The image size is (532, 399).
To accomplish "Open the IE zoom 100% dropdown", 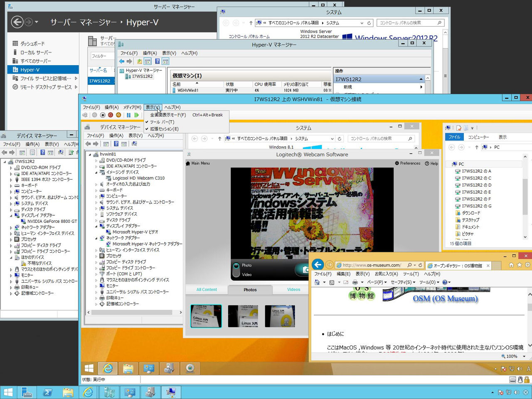I will coord(524,356).
